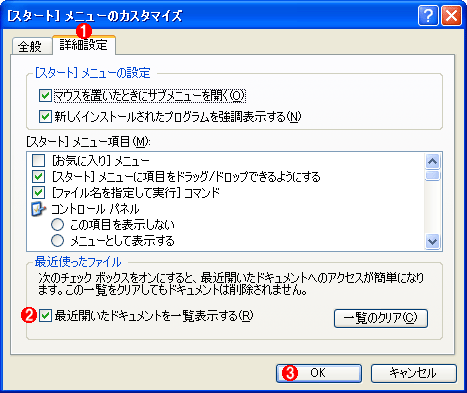Screen dimensions: 467x393
Task: Click the Control Panel icon in the list
Action: [x=38, y=209]
